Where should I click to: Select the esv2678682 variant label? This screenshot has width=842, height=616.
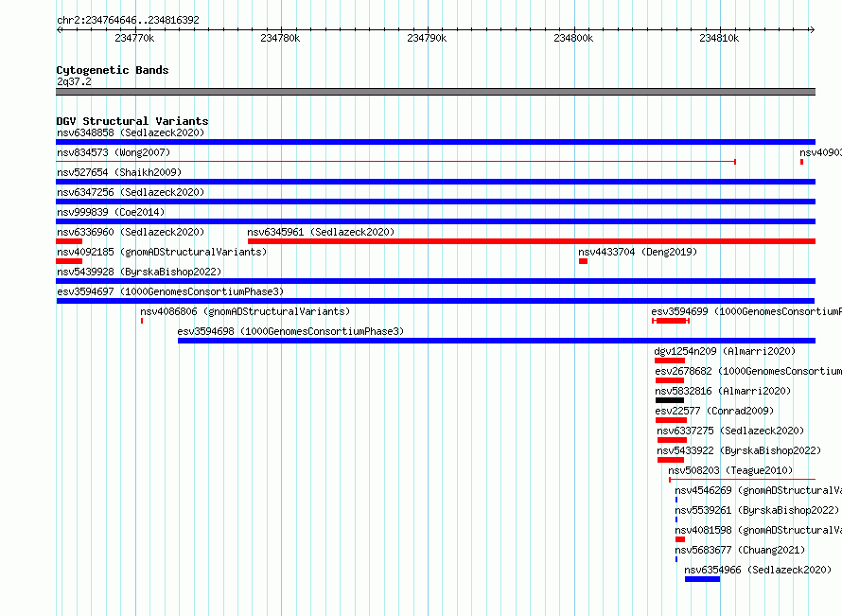pyautogui.click(x=748, y=371)
